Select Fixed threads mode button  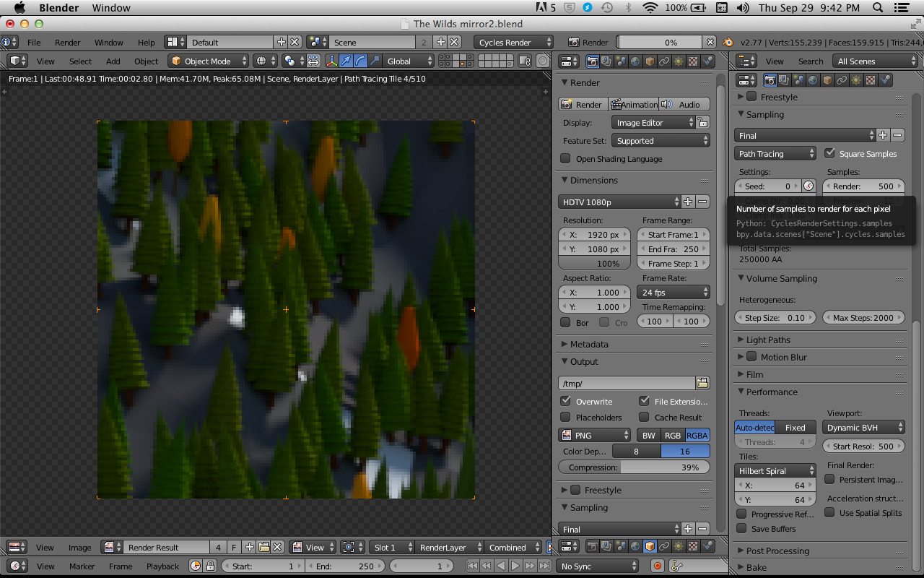coord(796,427)
